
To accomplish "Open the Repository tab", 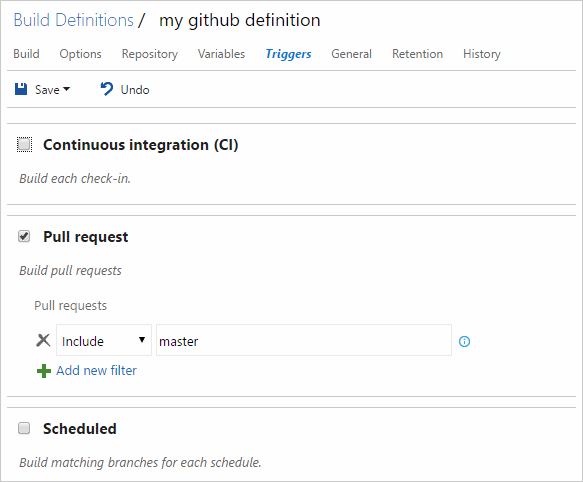I will click(149, 54).
